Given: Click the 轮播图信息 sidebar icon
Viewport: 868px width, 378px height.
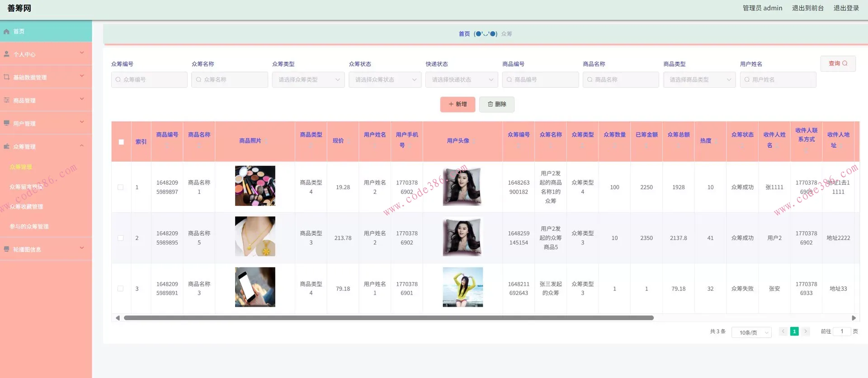Looking at the screenshot, I should click(x=6, y=249).
